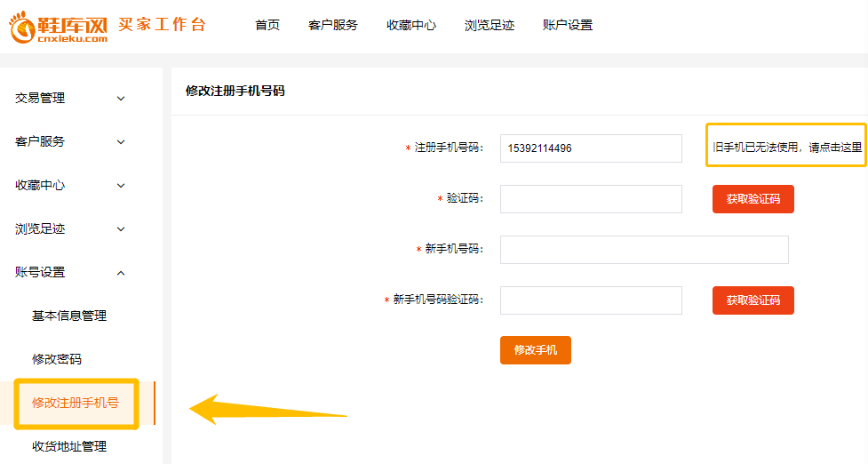Open 基本信息管理 in the sidebar
Viewport: 868px width, 464px height.
69,316
